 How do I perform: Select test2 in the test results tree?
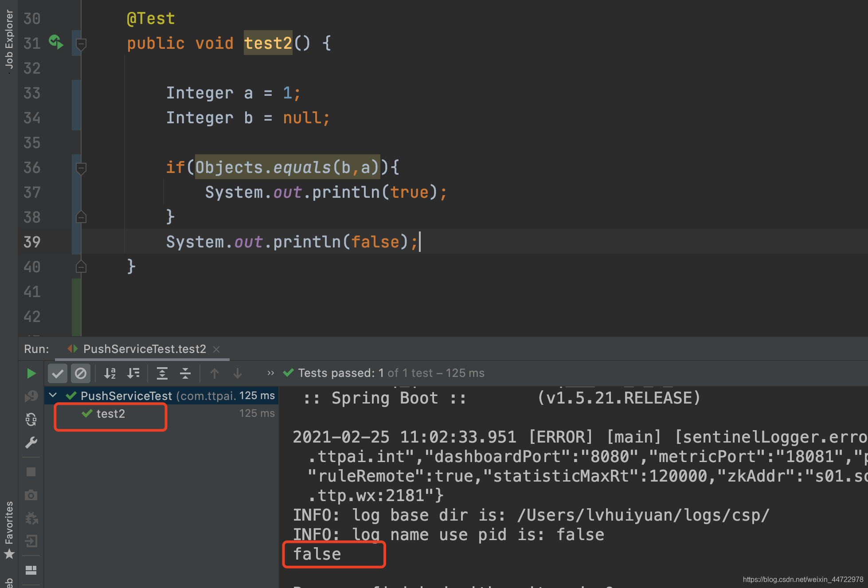coord(110,414)
